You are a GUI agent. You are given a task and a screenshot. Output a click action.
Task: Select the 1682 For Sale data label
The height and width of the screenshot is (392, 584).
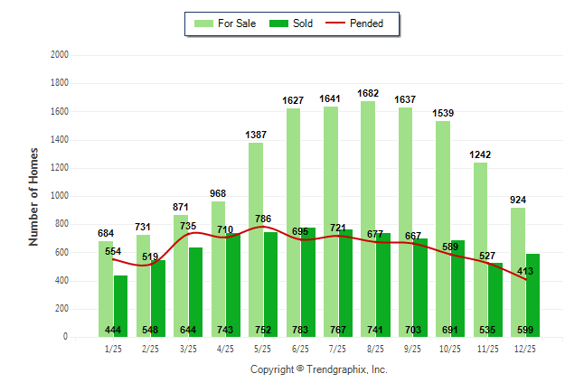(x=368, y=93)
